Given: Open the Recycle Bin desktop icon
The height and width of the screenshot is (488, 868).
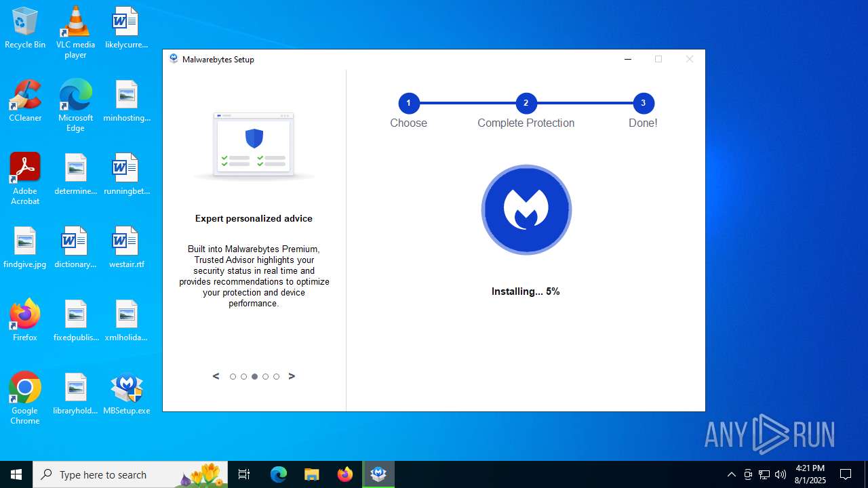Looking at the screenshot, I should (x=25, y=28).
